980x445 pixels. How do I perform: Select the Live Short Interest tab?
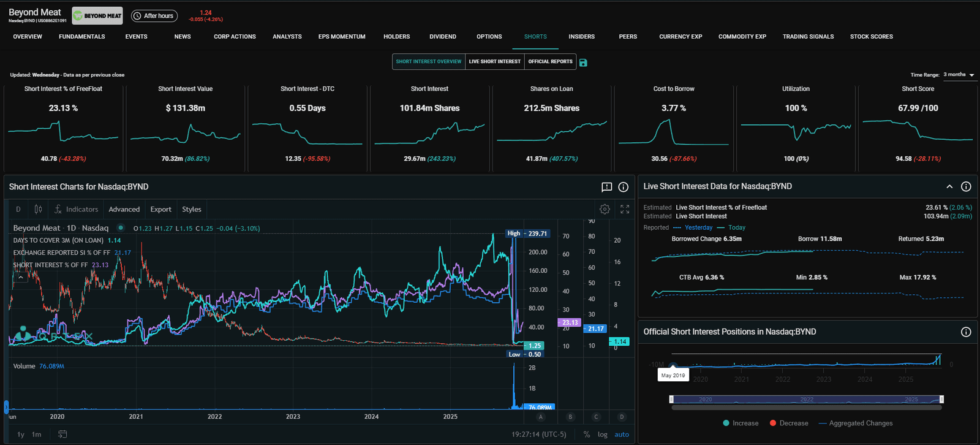[494, 61]
